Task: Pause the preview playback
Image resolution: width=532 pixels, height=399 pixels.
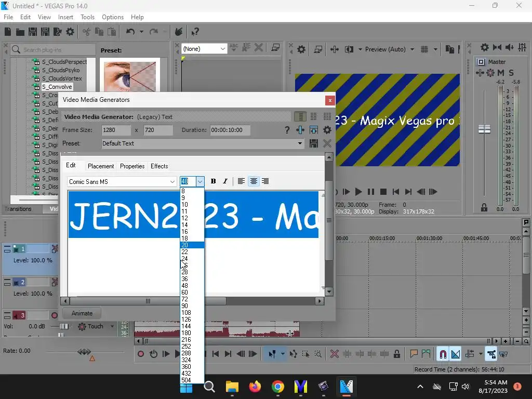Action: 371,192
